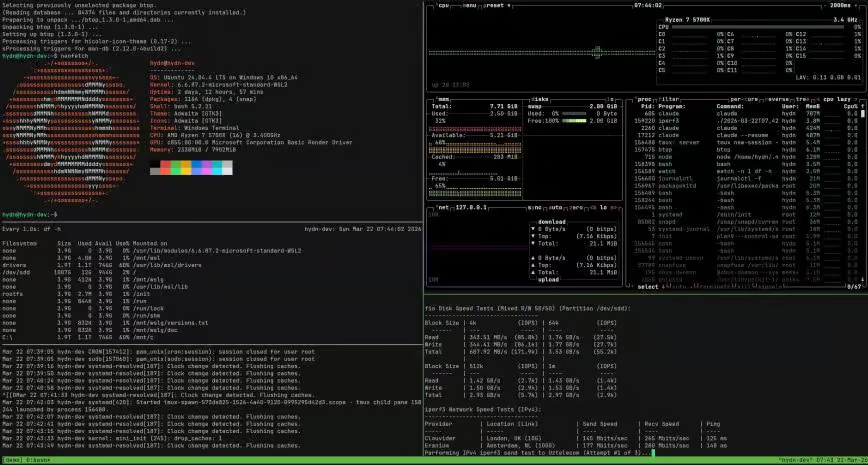868x465 pixels.
Task: Click the 07:44:02 clock in btop
Action: pos(648,5)
